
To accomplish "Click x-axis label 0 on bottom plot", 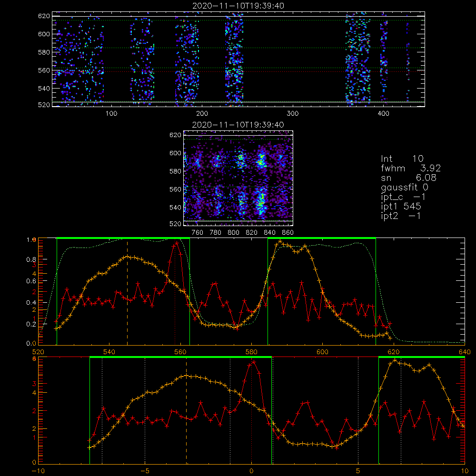I will point(251,471).
